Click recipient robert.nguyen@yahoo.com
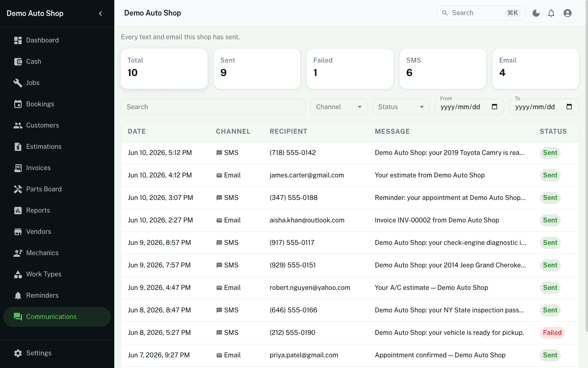588x368 pixels. point(310,287)
